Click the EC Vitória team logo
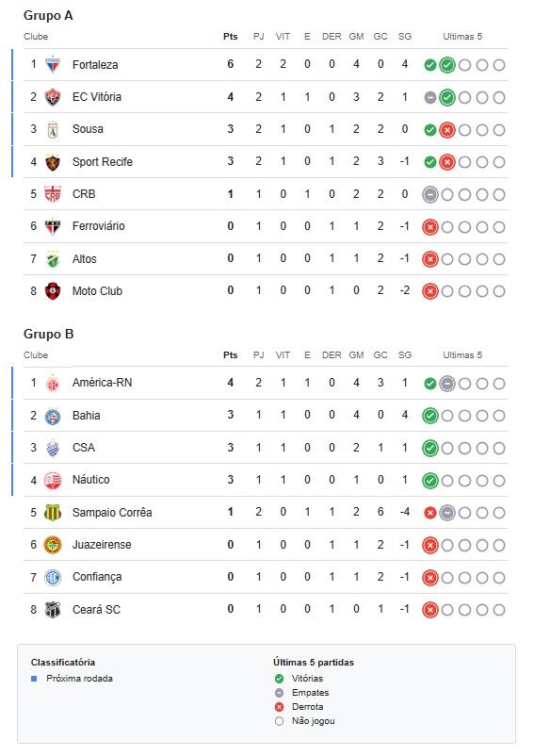Screen dimensions: 534x756 pyautogui.click(x=53, y=97)
